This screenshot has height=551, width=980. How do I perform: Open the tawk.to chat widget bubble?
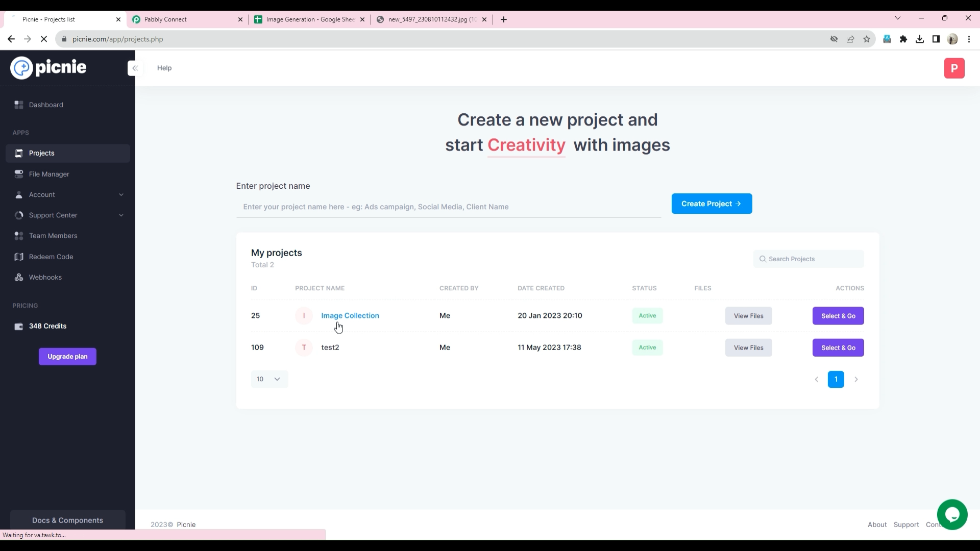(x=952, y=514)
